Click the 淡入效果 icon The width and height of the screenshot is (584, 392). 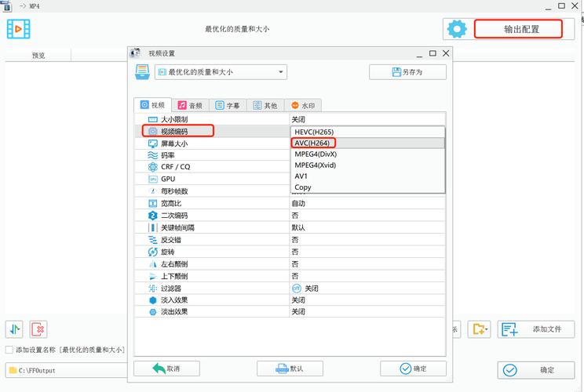pyautogui.click(x=153, y=300)
